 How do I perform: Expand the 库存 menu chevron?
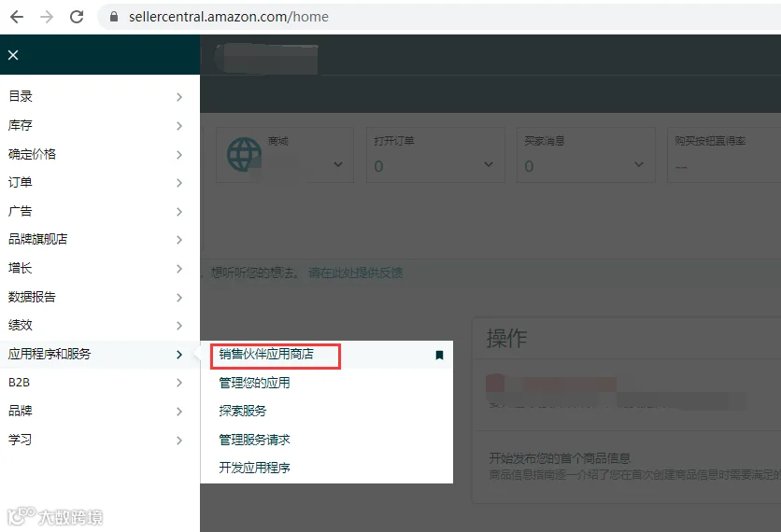[x=179, y=126]
